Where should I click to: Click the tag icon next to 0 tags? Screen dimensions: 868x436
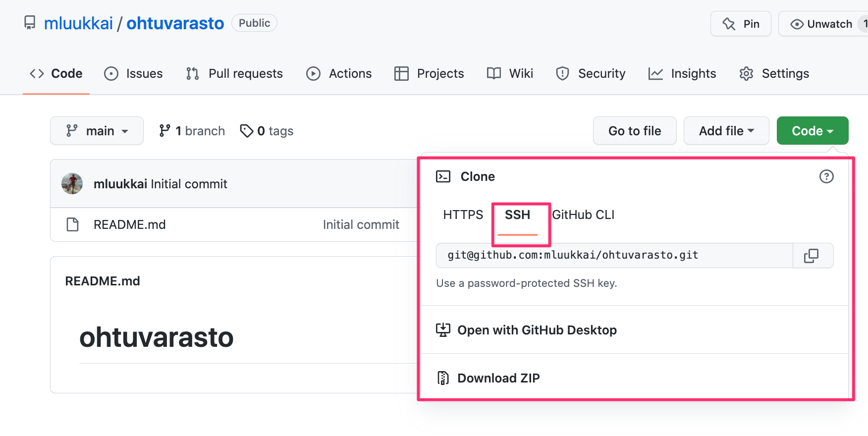[246, 131]
